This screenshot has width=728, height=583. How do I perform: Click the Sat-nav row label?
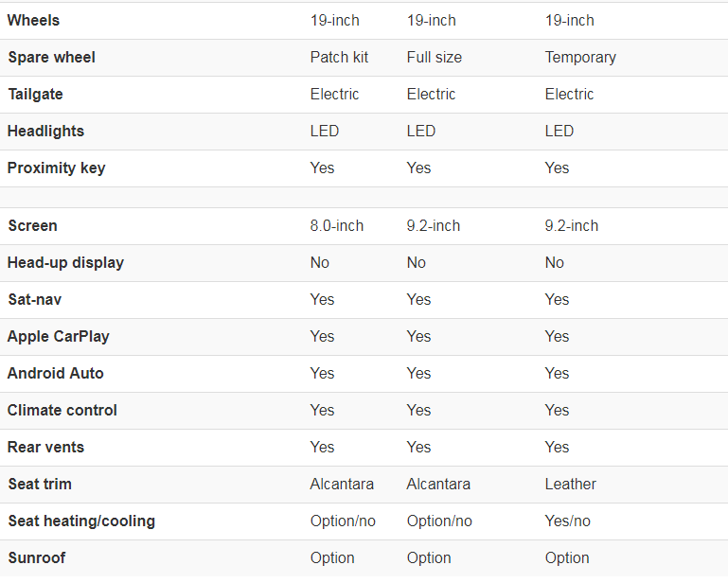34,299
